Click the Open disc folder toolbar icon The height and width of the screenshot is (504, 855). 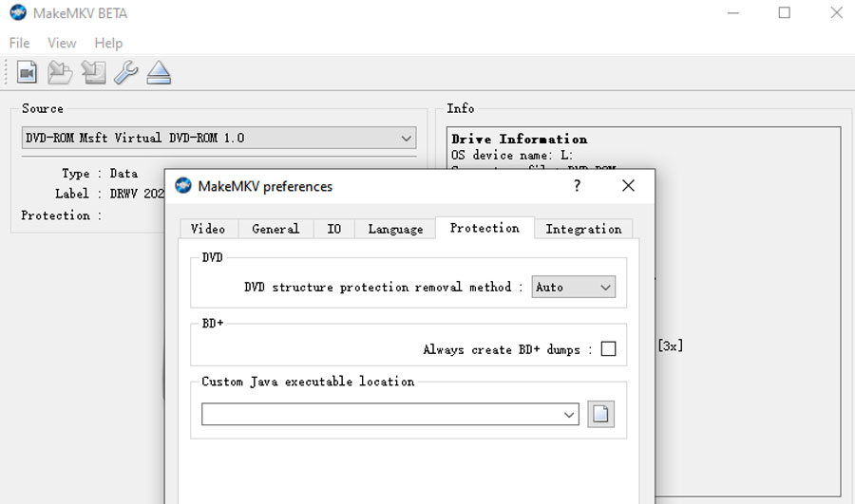[x=60, y=72]
